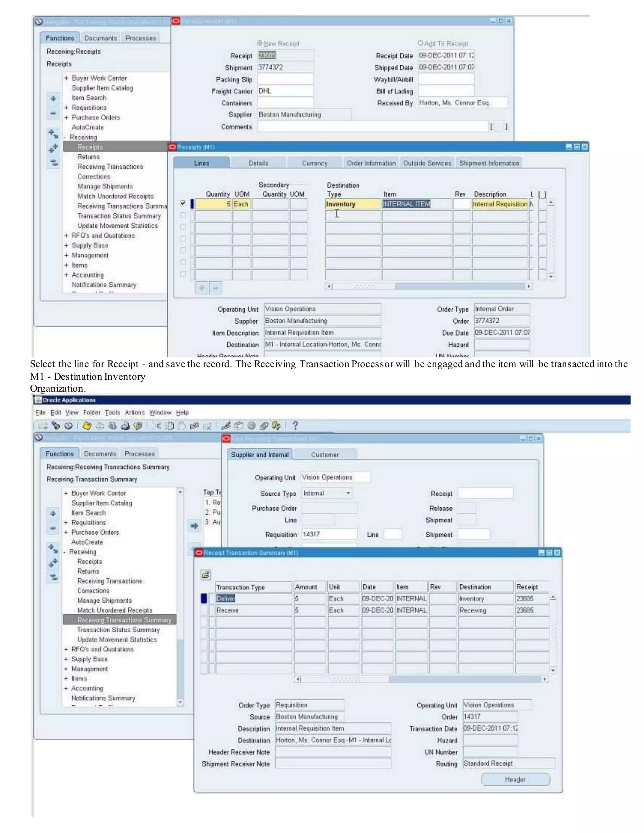Click the Next Step toolbar icon

pos(100,426)
